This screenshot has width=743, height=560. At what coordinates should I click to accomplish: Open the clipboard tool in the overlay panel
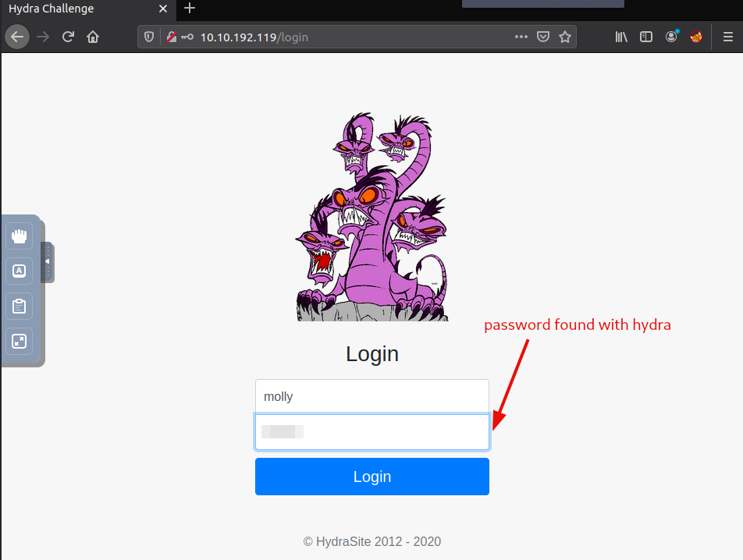(x=19, y=306)
